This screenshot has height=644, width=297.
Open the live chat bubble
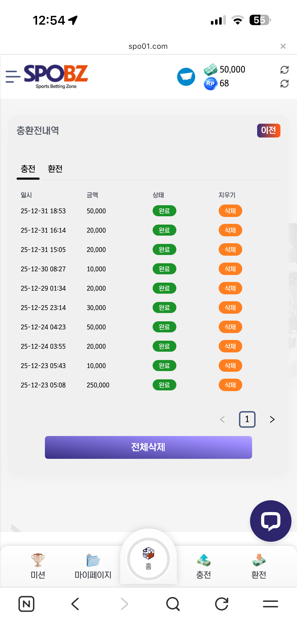(271, 521)
